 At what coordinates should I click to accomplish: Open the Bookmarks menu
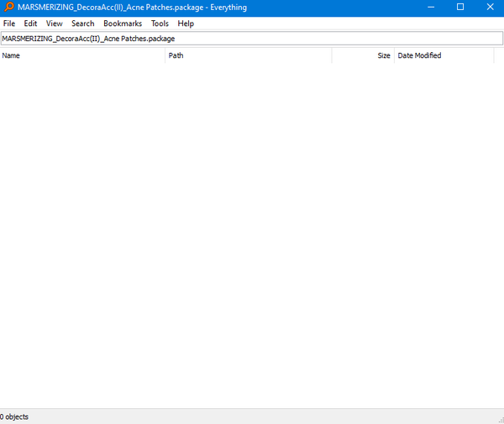(x=123, y=24)
